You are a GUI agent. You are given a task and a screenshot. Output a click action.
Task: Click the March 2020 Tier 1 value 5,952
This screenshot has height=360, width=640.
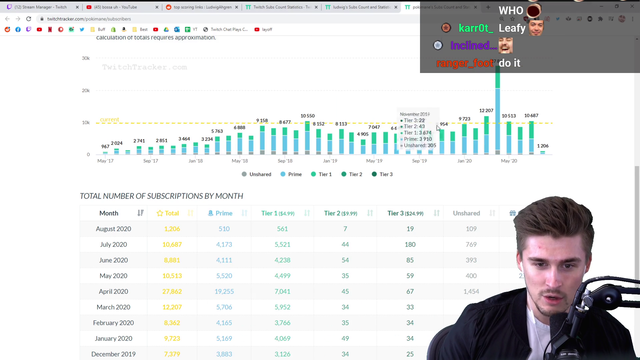tap(282, 307)
